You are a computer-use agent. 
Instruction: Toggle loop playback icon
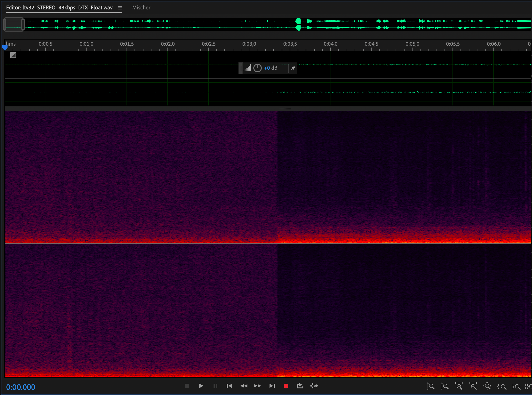pyautogui.click(x=300, y=386)
